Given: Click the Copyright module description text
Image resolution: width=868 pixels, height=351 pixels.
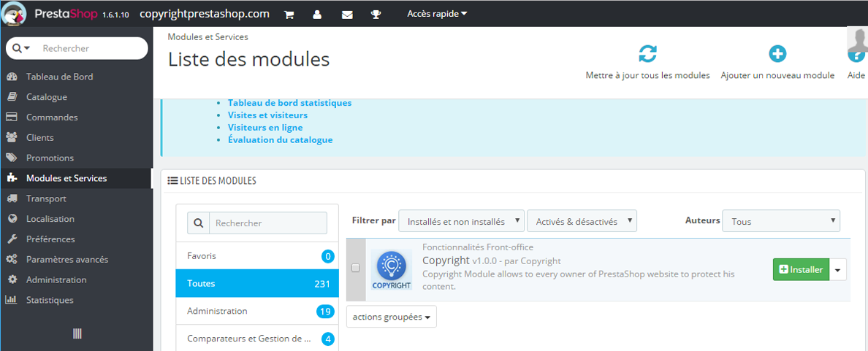Looking at the screenshot, I should coord(579,280).
